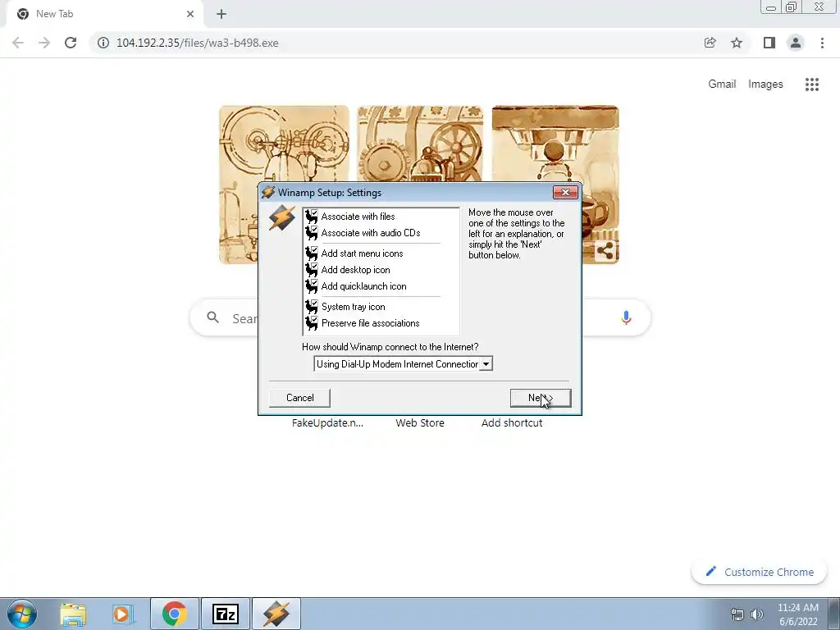The height and width of the screenshot is (630, 840).
Task: Share this page icon in the address bar
Action: (x=710, y=43)
